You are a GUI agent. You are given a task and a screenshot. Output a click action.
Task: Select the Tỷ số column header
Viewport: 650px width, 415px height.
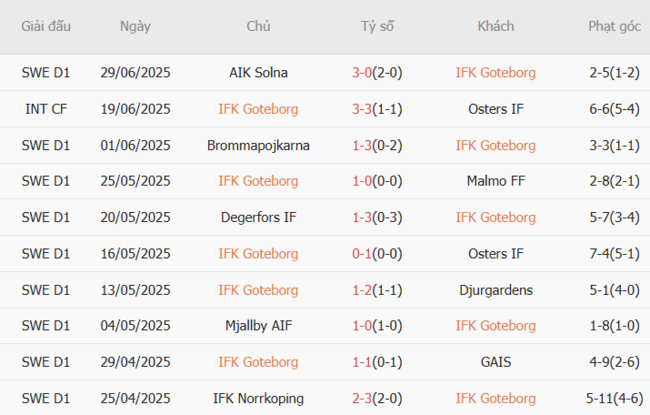coord(378,26)
